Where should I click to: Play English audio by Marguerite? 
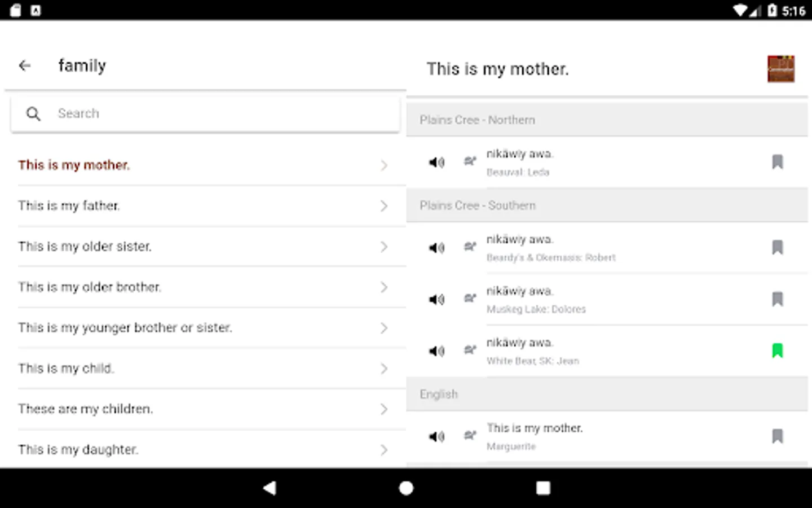point(436,436)
